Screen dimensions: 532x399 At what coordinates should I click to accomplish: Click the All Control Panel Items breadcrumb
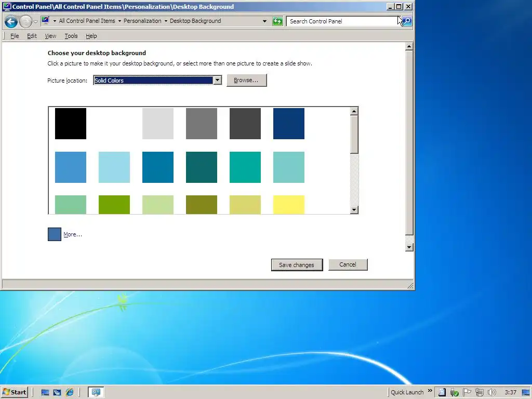[x=87, y=21]
